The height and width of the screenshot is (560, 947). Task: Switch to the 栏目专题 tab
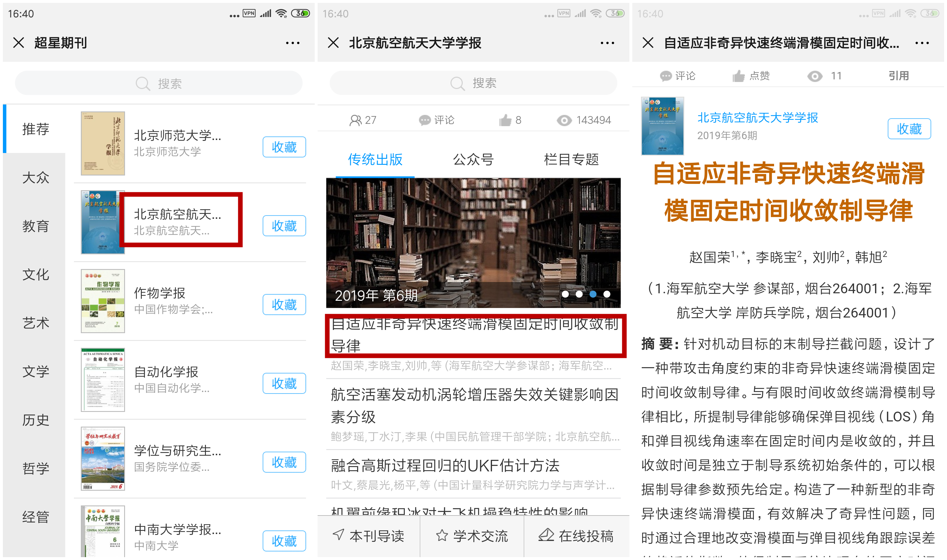coord(571,160)
